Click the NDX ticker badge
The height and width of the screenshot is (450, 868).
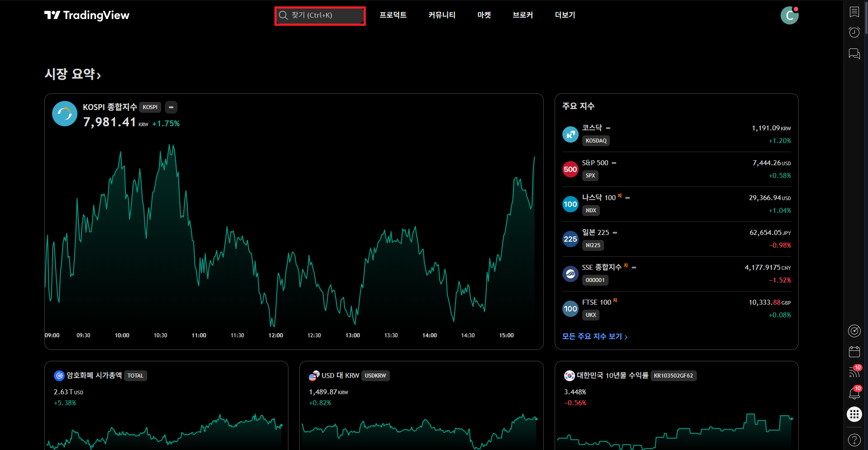pyautogui.click(x=590, y=211)
